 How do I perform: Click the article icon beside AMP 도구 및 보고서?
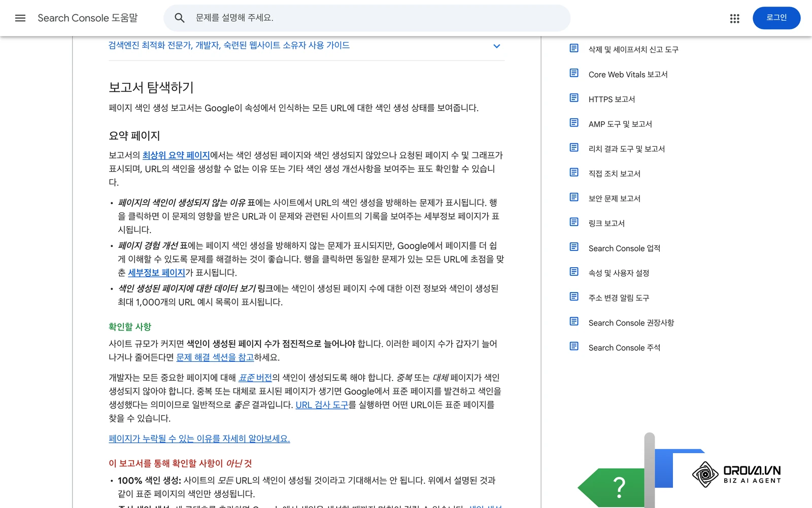[574, 123]
